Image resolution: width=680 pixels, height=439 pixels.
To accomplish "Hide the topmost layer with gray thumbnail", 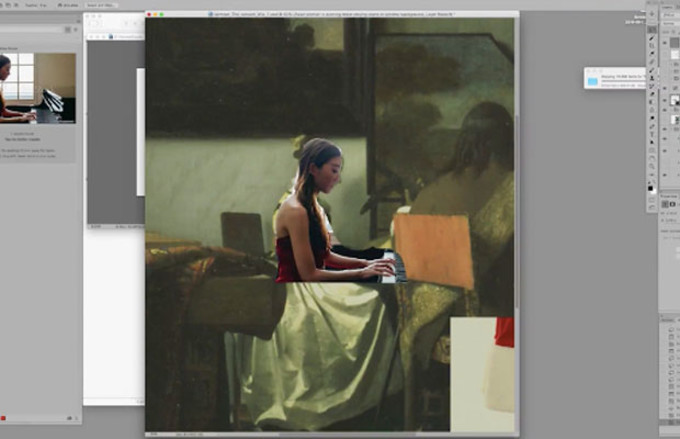I will pos(665,43).
